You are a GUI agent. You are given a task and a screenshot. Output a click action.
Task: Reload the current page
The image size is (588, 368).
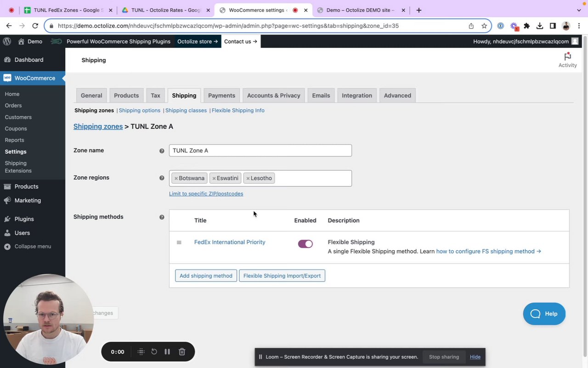click(35, 26)
